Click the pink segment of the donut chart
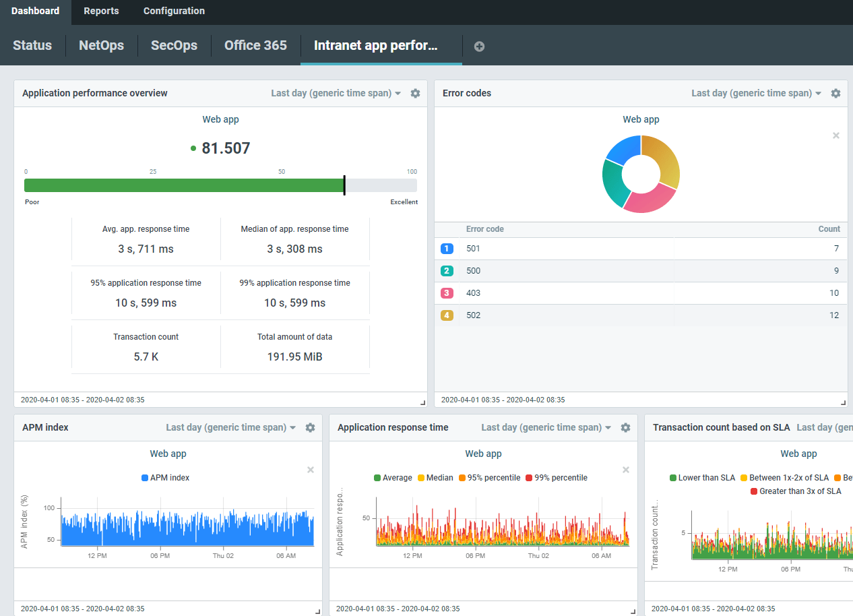Screen dimensions: 853x616 (x=649, y=201)
